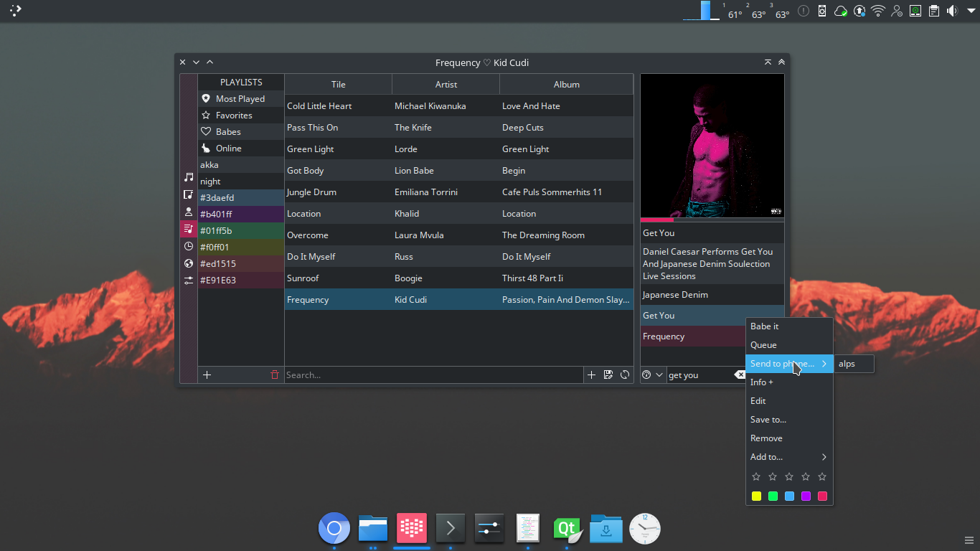Set rating to the fifth star
The height and width of the screenshot is (551, 980).
pyautogui.click(x=822, y=476)
